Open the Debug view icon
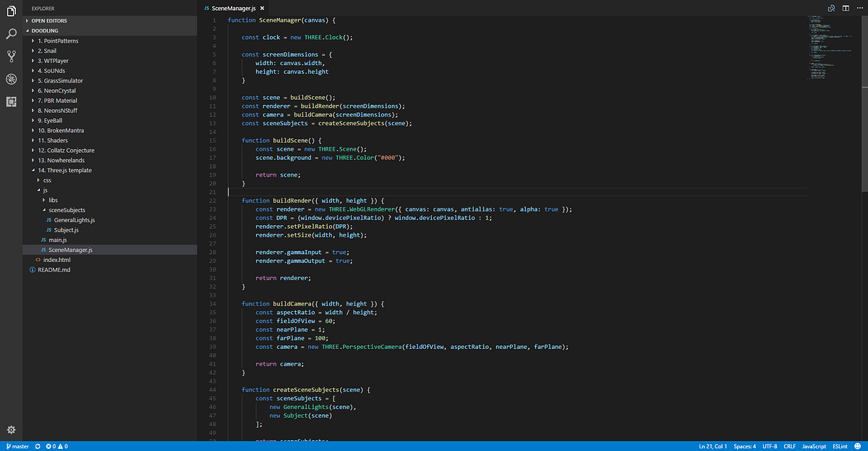The width and height of the screenshot is (868, 451). (11, 80)
